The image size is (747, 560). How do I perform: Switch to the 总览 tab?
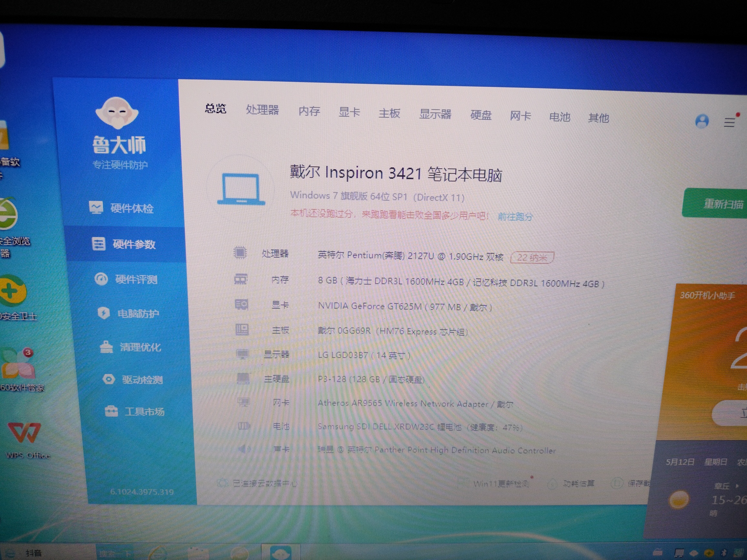(216, 109)
